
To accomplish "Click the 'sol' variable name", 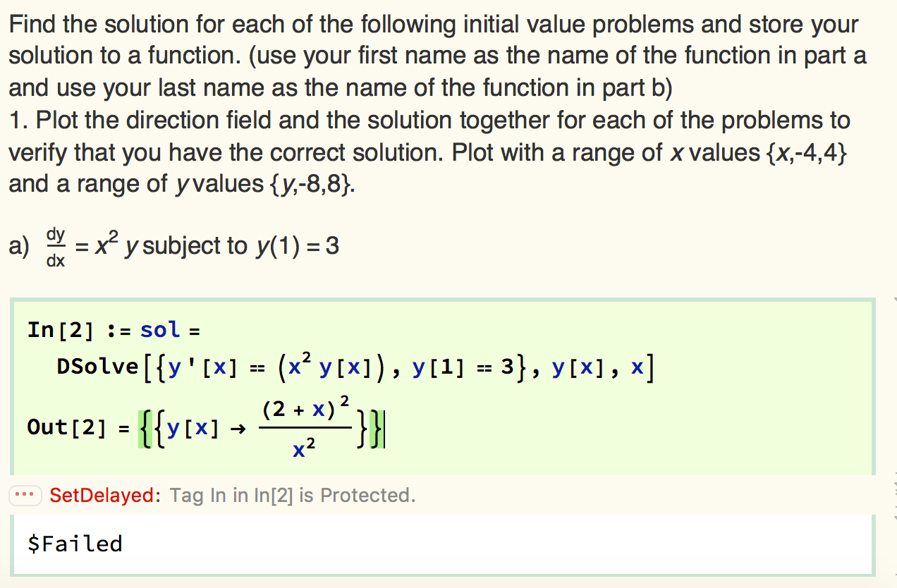I will [160, 329].
